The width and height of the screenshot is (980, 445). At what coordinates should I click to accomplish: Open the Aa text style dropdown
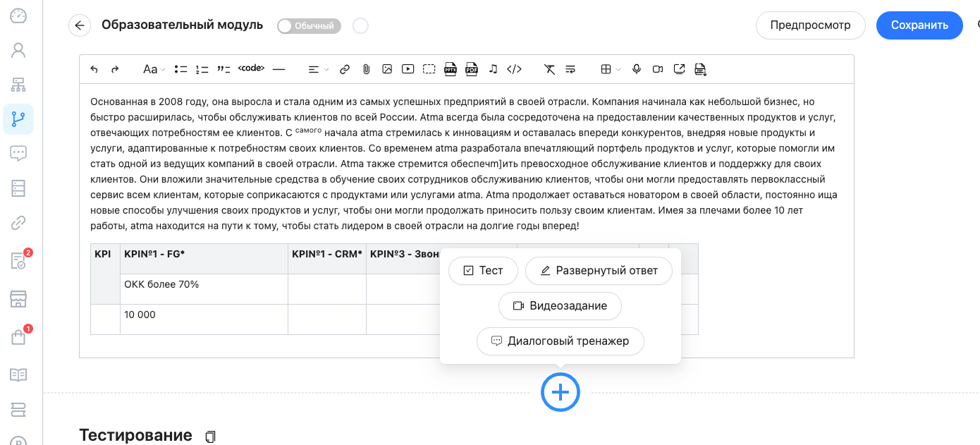(154, 69)
